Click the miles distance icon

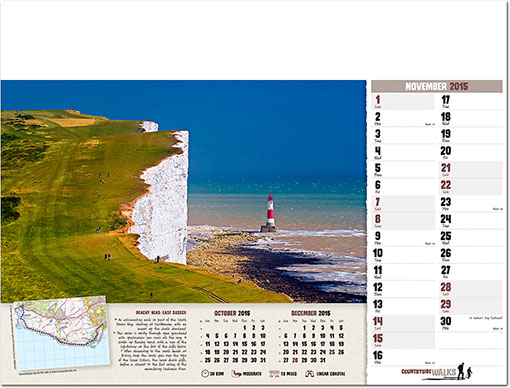pyautogui.click(x=274, y=374)
